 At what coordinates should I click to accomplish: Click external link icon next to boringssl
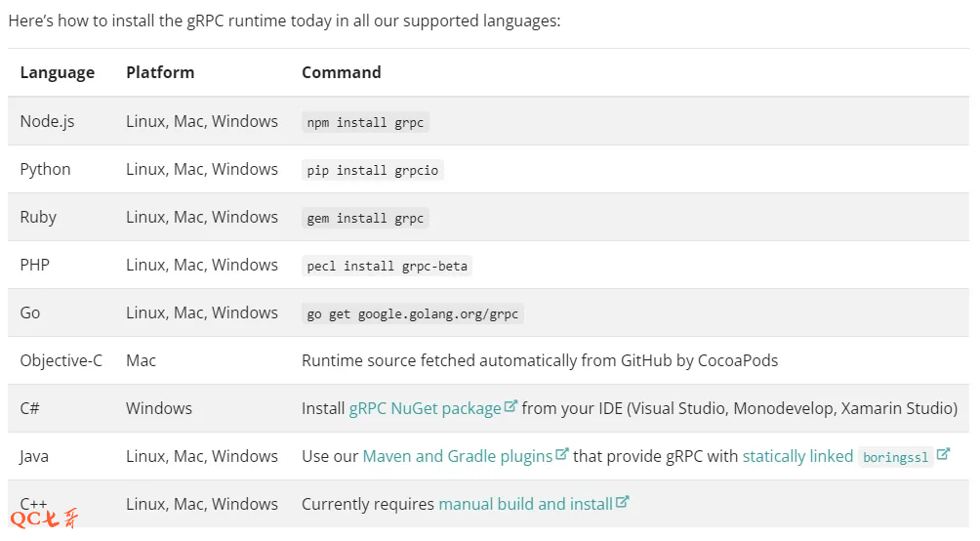[944, 455]
